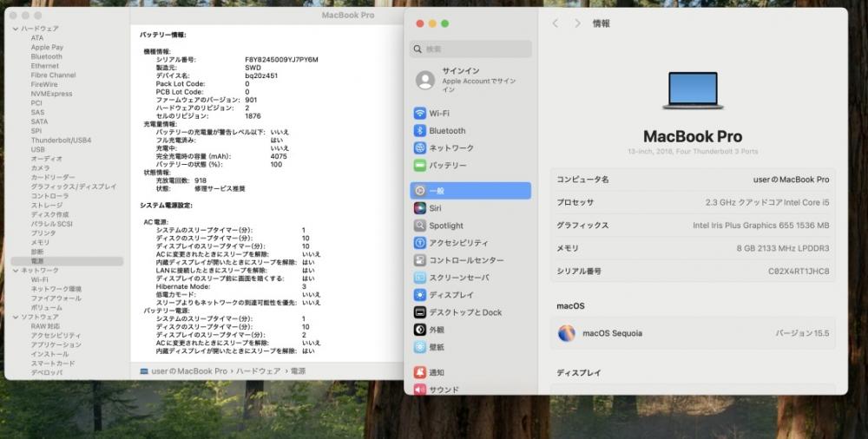Select Thunderbolt/USB4 in hardware list
The height and width of the screenshot is (439, 868).
pyautogui.click(x=61, y=141)
